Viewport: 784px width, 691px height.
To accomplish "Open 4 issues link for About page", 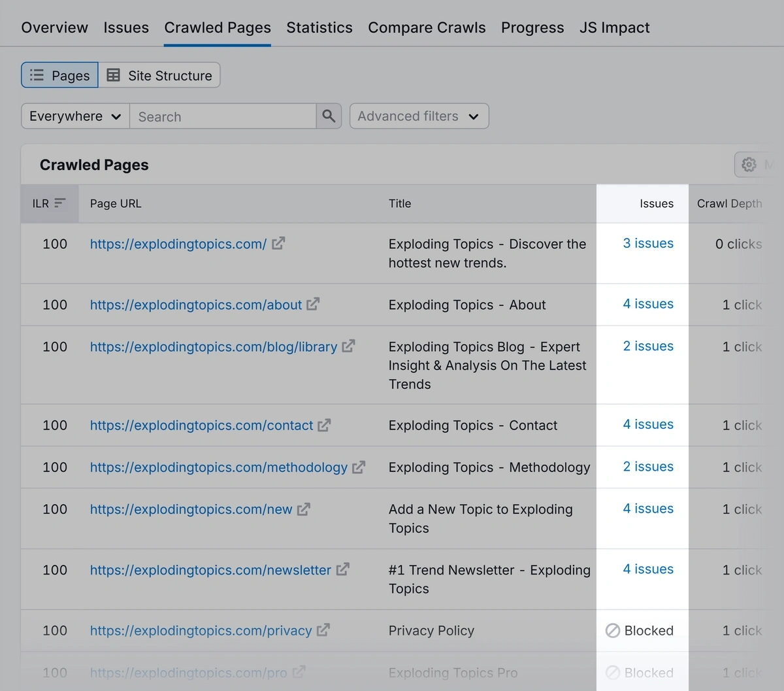I will 648,304.
